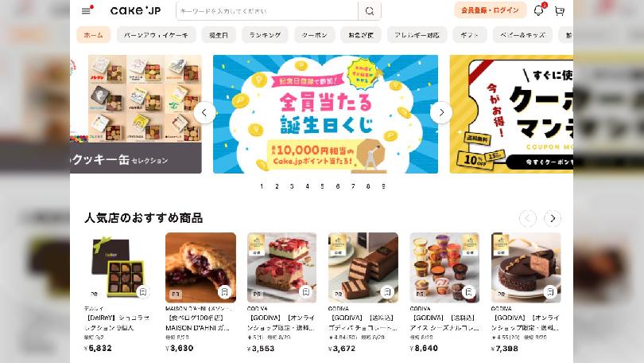Open the クーポン category tab
The image size is (644, 363).
pyautogui.click(x=315, y=35)
